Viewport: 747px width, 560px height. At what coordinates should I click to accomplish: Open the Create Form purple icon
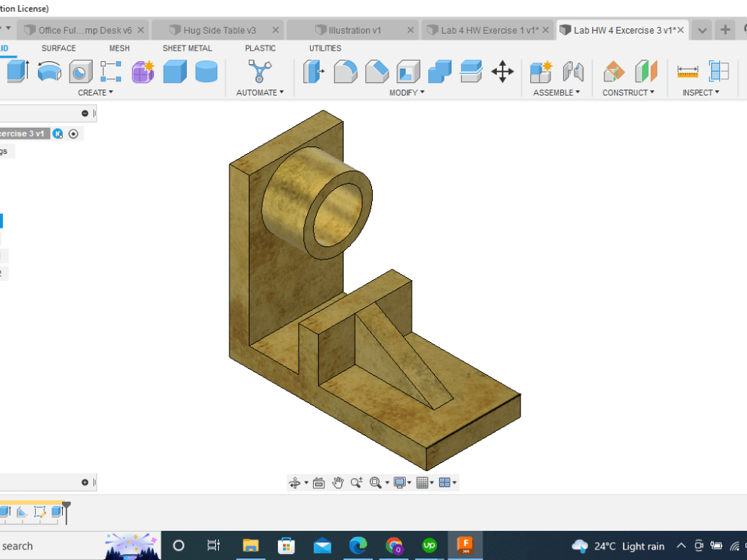coord(143,72)
